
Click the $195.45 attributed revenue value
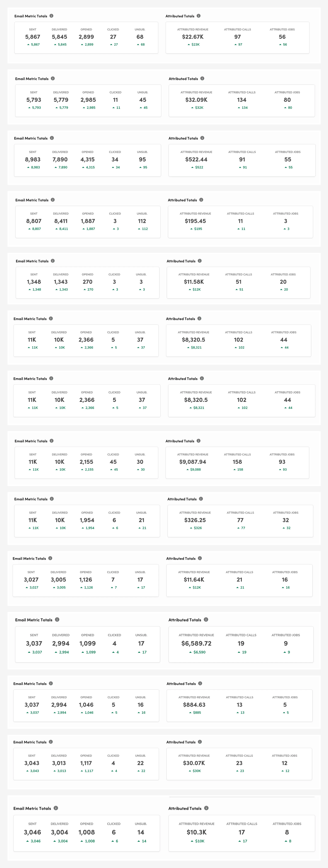click(195, 221)
